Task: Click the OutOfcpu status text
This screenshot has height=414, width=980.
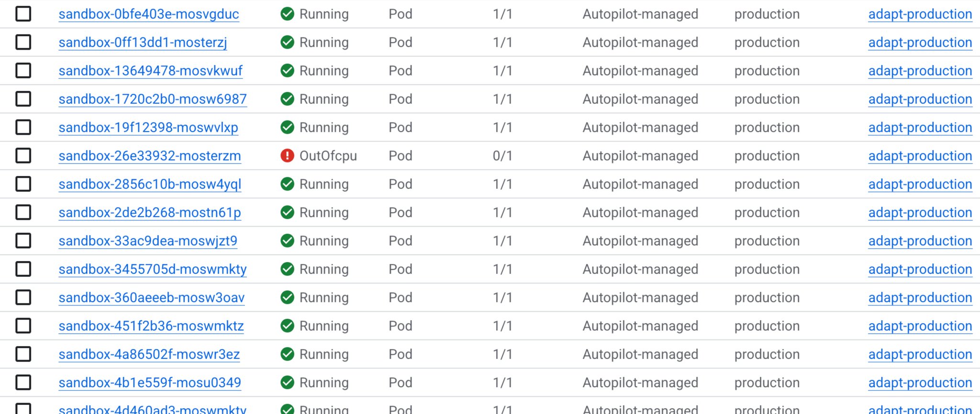Action: pos(328,156)
